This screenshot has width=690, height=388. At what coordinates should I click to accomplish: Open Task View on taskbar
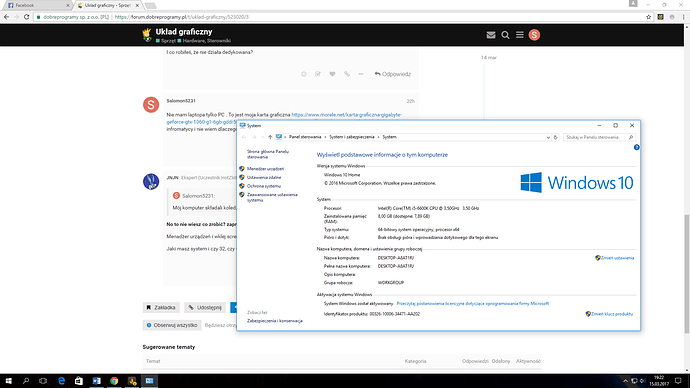pos(43,381)
